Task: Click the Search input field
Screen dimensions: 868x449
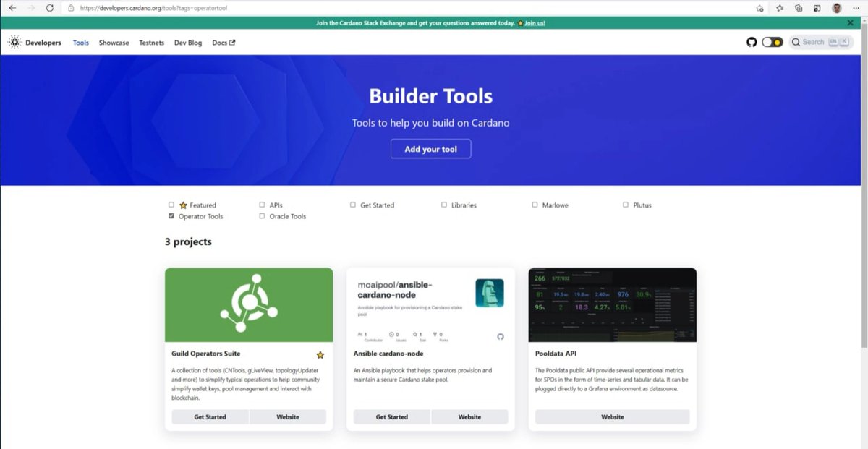Action: point(821,42)
